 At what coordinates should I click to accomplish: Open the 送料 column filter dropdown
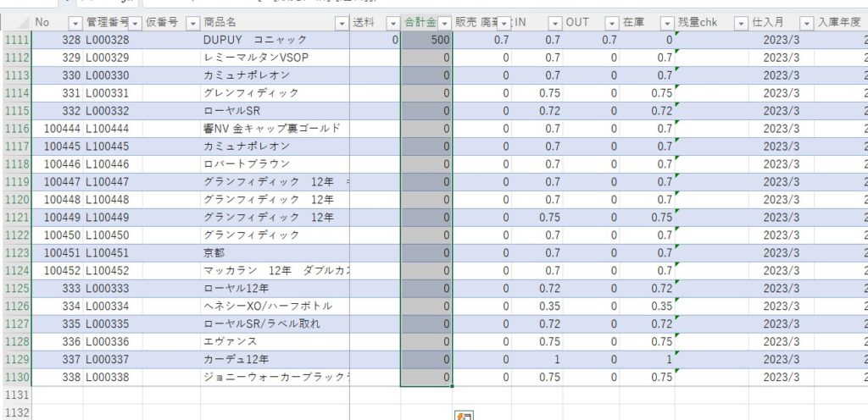pyautogui.click(x=392, y=22)
